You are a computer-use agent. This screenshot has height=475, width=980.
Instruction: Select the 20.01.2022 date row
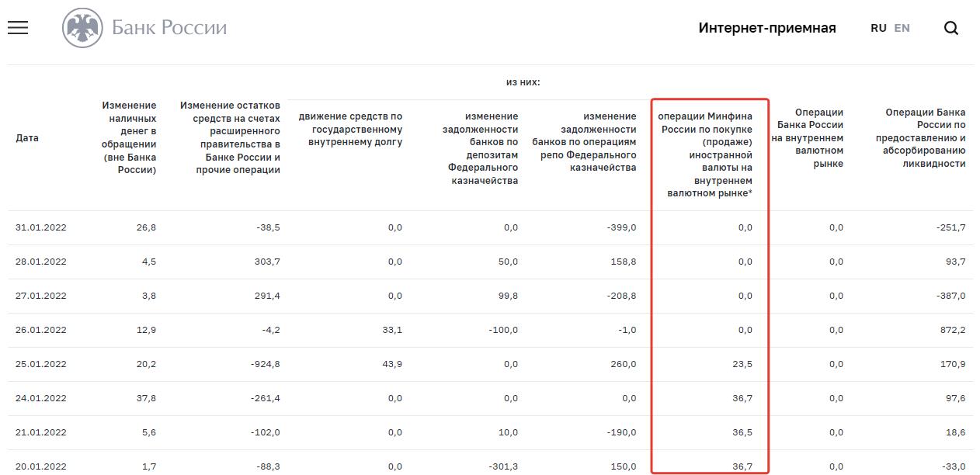click(41, 466)
